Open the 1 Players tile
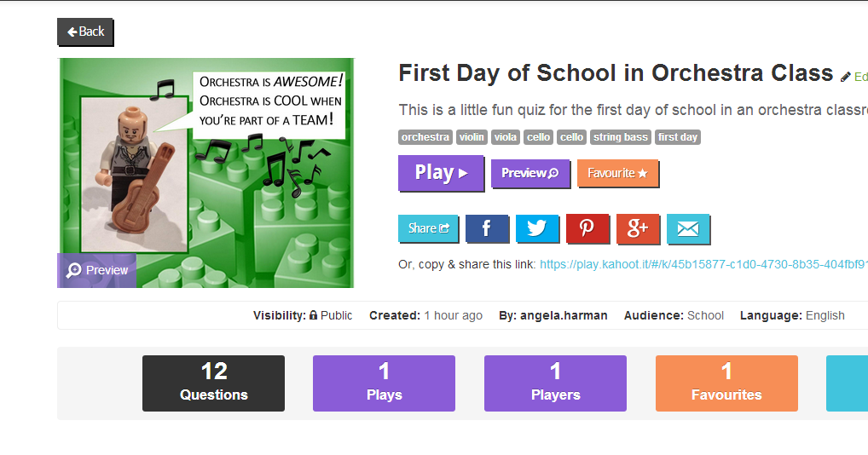The image size is (868, 455). coord(555,383)
